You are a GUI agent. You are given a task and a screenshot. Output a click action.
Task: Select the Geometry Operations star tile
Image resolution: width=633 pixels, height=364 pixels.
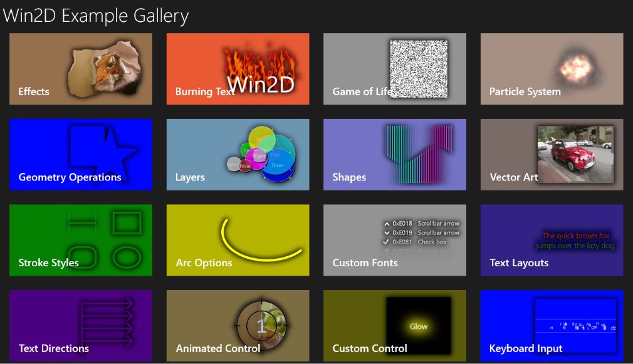[x=80, y=154]
